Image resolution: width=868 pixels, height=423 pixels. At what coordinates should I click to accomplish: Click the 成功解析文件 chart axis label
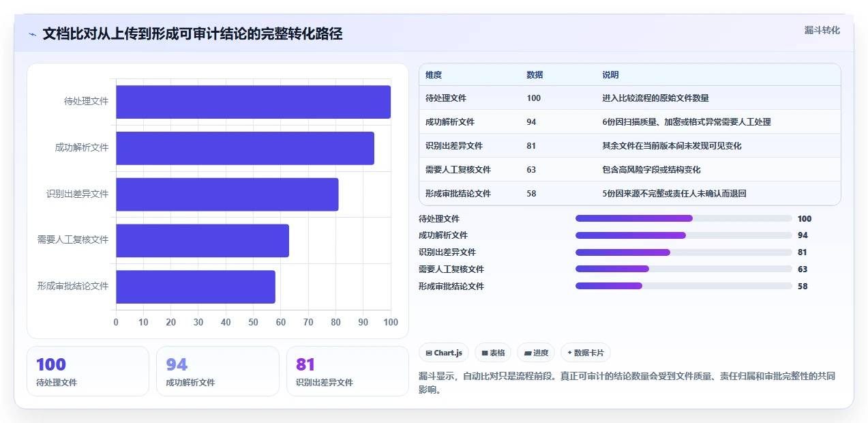tap(82, 147)
